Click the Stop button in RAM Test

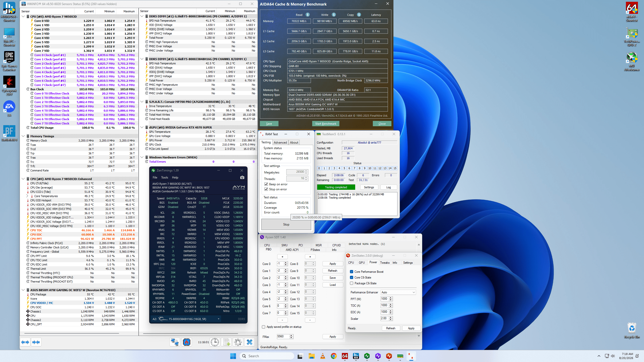pyautogui.click(x=286, y=224)
